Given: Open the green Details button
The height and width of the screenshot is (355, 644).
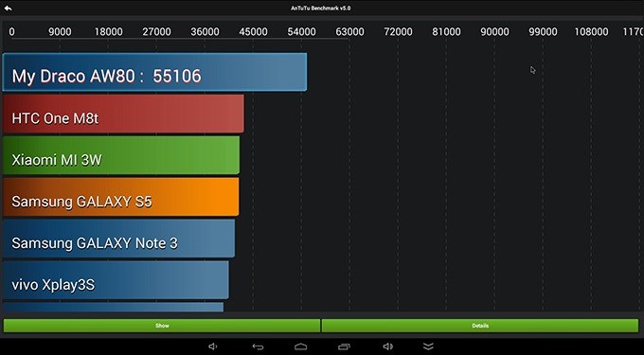Looking at the screenshot, I should coord(480,326).
